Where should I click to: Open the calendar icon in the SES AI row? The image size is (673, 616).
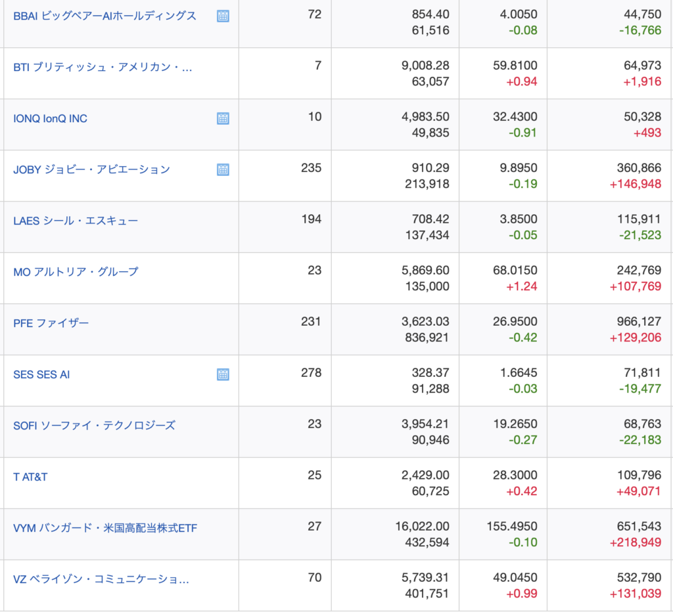(x=223, y=374)
